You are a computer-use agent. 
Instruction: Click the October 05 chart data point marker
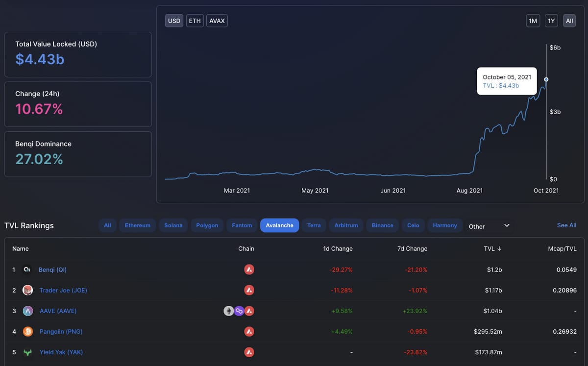[546, 79]
